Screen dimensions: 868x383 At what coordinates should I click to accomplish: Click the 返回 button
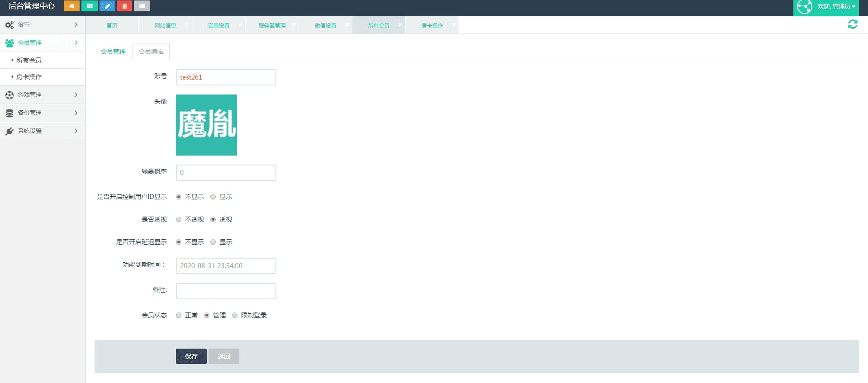point(224,356)
